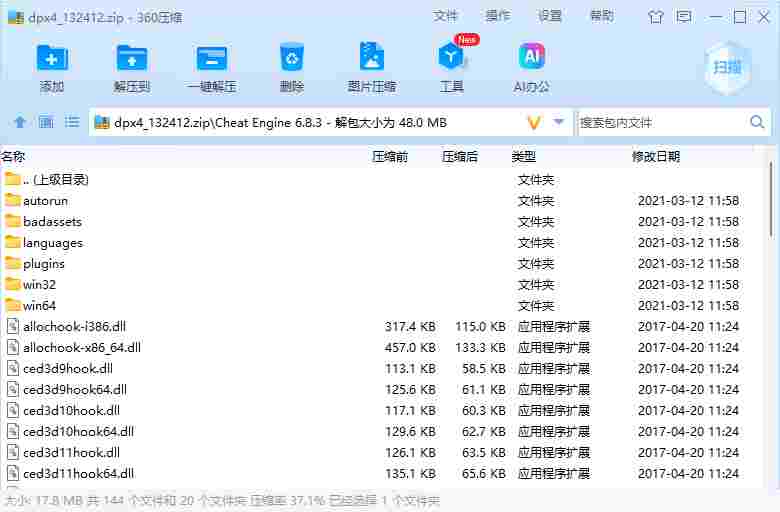Click the 360压缩 app icon in the title bar

pyautogui.click(x=16, y=17)
